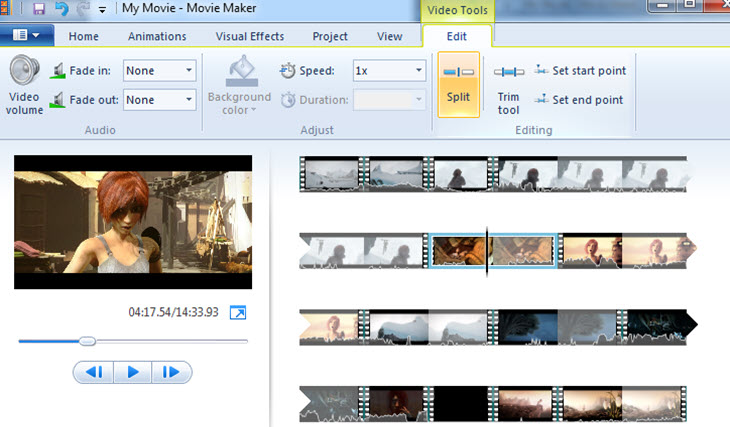Viewport: 730px width, 427px height.
Task: Click the Duration clock icon
Action: 288,100
